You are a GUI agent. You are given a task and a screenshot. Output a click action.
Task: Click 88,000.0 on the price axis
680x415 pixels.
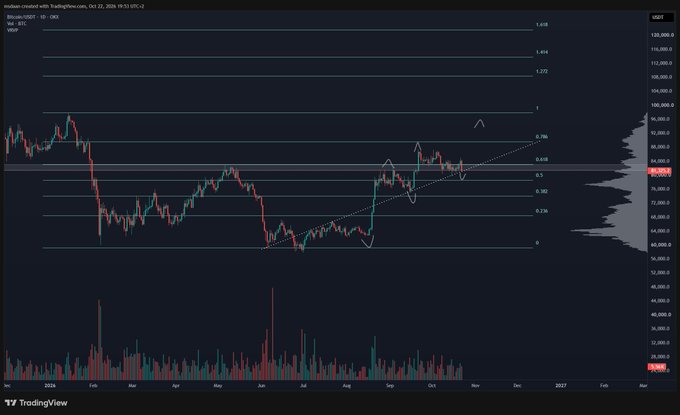661,147
